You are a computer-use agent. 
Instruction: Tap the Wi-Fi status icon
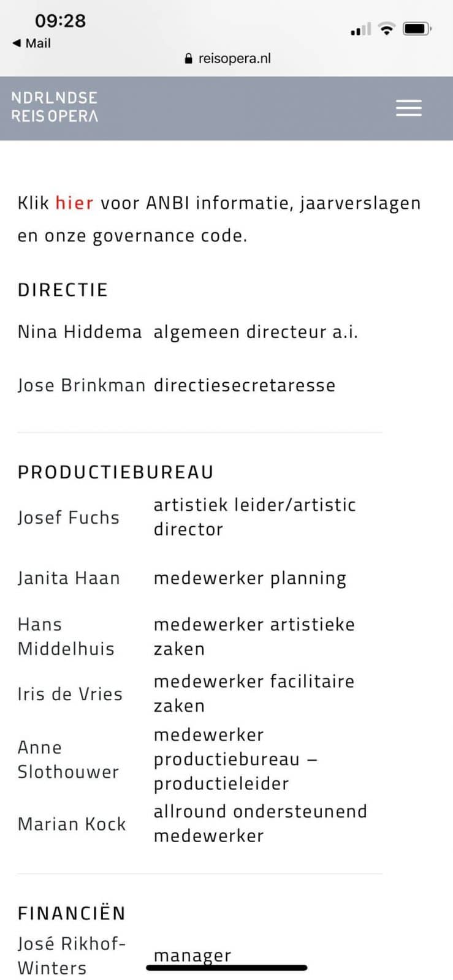click(x=386, y=29)
